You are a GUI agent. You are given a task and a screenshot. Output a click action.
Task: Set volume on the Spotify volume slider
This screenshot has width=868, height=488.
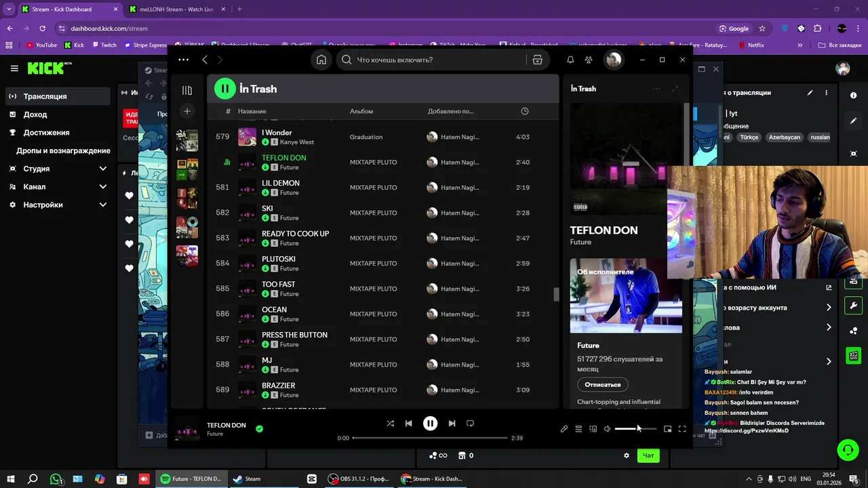[635, 428]
